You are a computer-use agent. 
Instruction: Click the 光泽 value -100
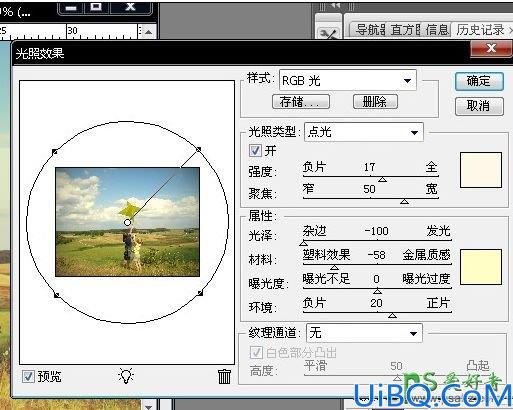[x=376, y=231]
